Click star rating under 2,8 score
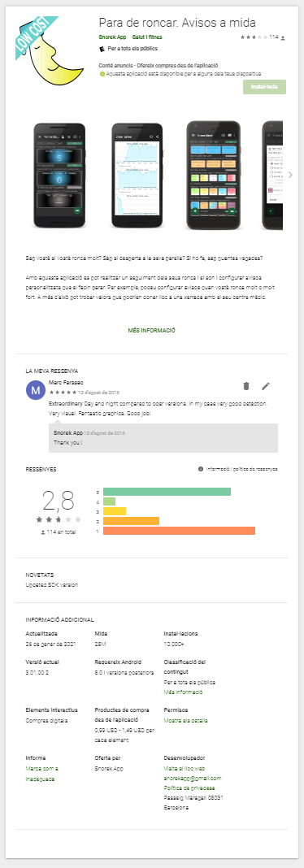304x868 pixels. point(59,519)
